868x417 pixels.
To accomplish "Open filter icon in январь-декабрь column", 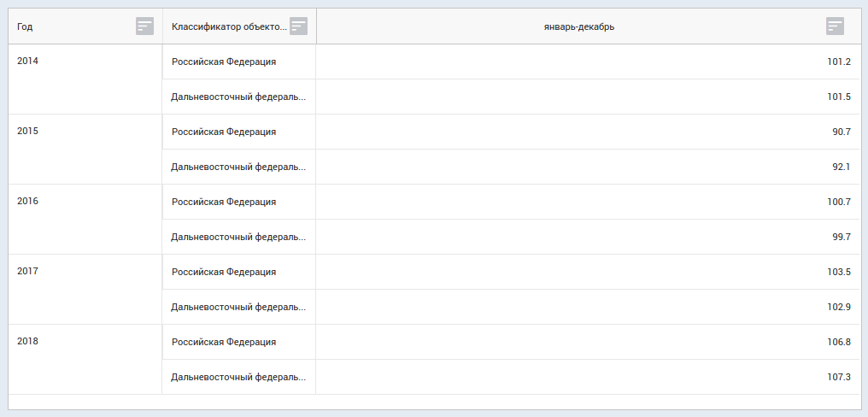I will coord(835,26).
